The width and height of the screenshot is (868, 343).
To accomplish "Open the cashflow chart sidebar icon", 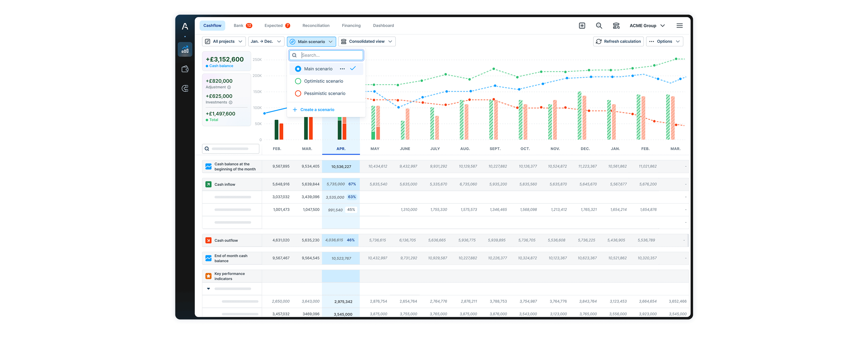I will (x=185, y=49).
